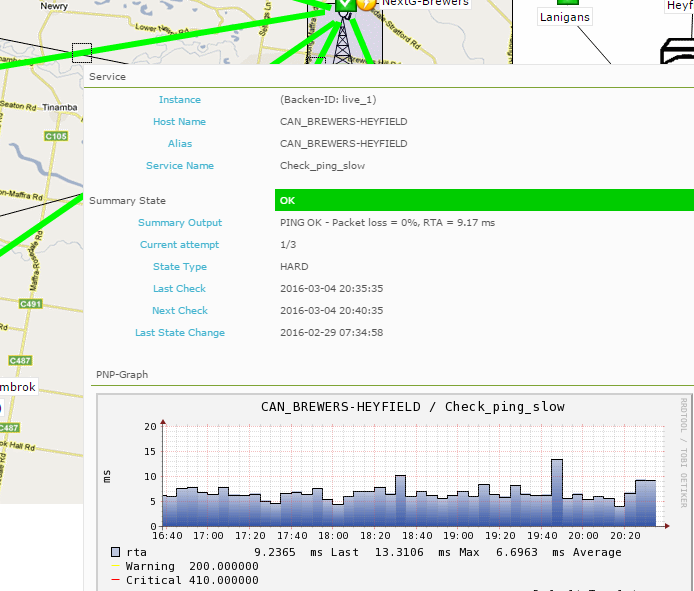Click the green OK status checkmark icon
694x591 pixels.
pos(345,4)
